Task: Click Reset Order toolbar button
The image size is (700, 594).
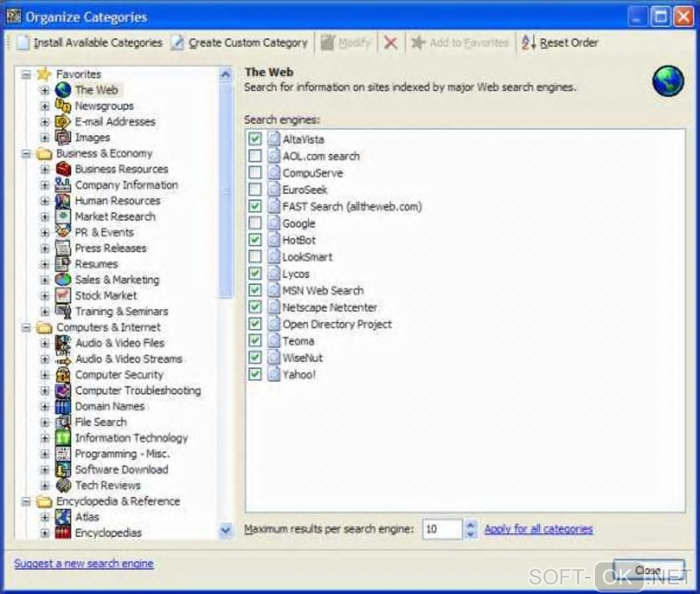Action: coord(560,43)
